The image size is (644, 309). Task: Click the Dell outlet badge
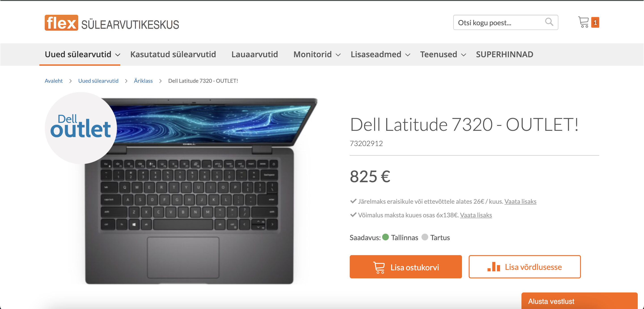80,128
